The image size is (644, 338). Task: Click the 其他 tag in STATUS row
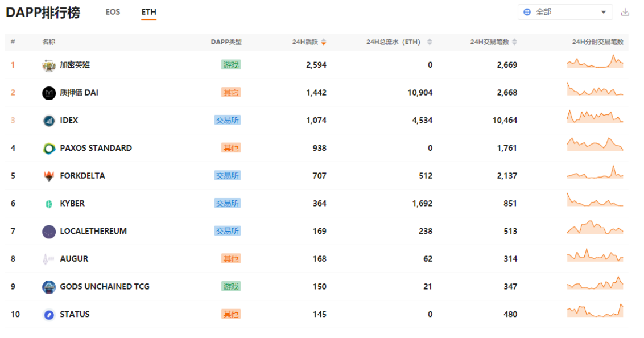coord(231,314)
